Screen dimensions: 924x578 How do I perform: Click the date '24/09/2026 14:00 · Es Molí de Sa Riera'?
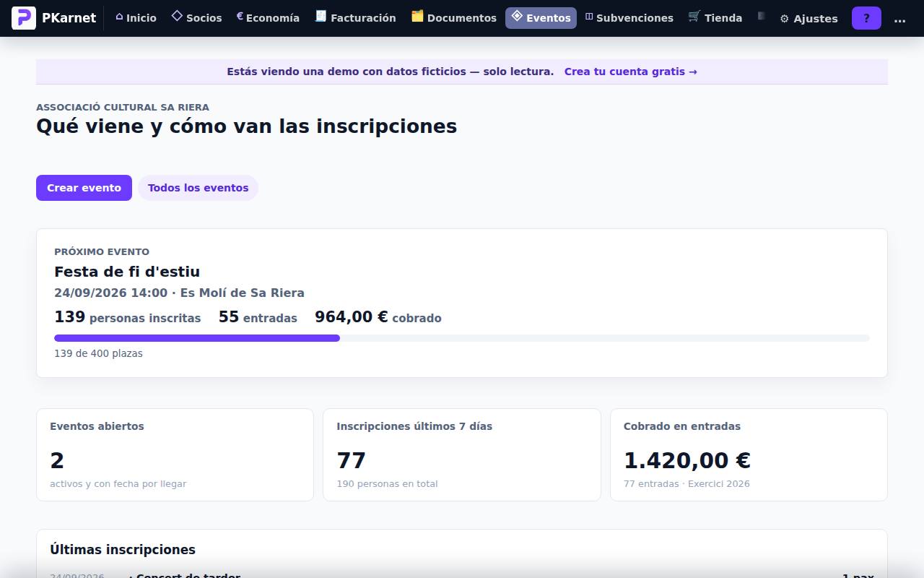coord(179,293)
